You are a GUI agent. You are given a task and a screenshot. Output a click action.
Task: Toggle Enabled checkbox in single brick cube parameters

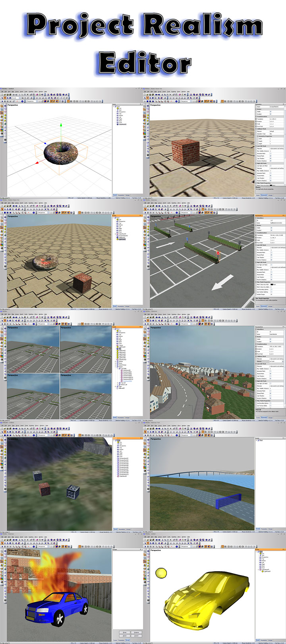271,114
